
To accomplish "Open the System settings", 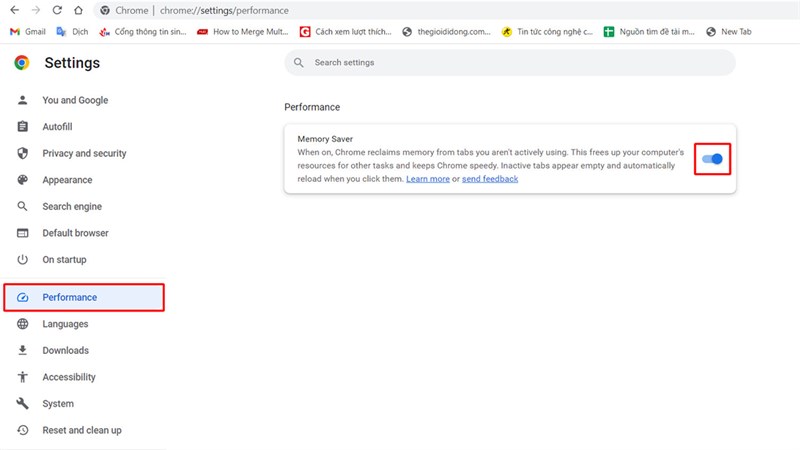I will (58, 403).
